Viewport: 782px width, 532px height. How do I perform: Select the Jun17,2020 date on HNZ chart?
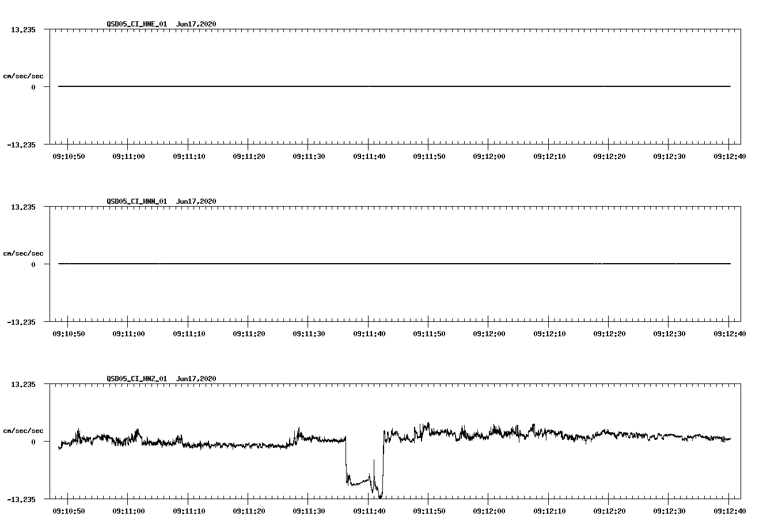(x=196, y=379)
